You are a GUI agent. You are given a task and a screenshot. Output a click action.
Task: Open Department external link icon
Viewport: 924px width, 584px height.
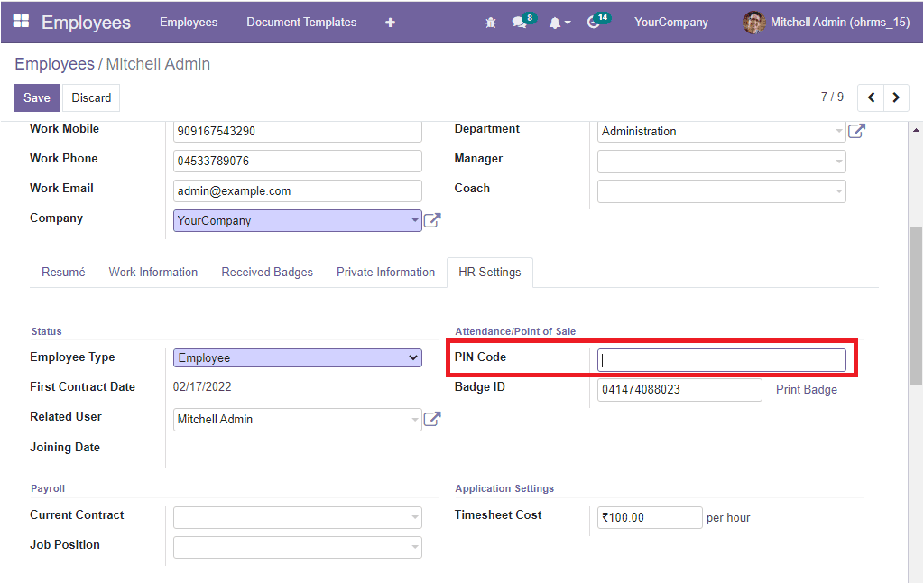pos(856,131)
